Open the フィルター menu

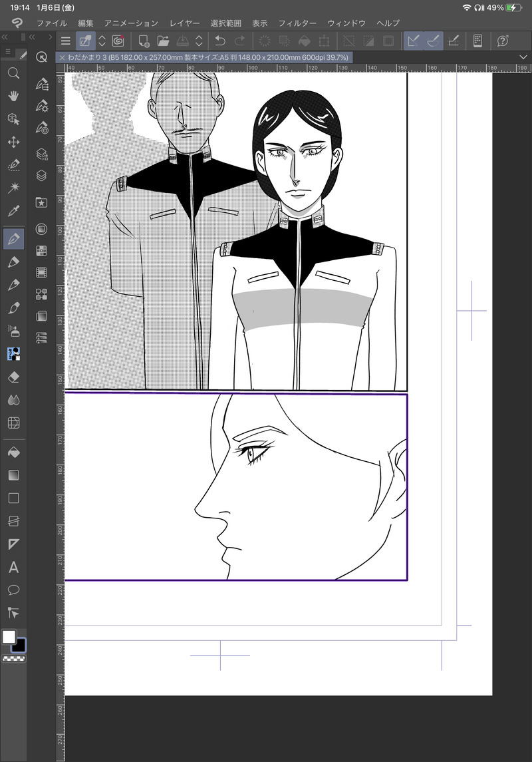[297, 23]
